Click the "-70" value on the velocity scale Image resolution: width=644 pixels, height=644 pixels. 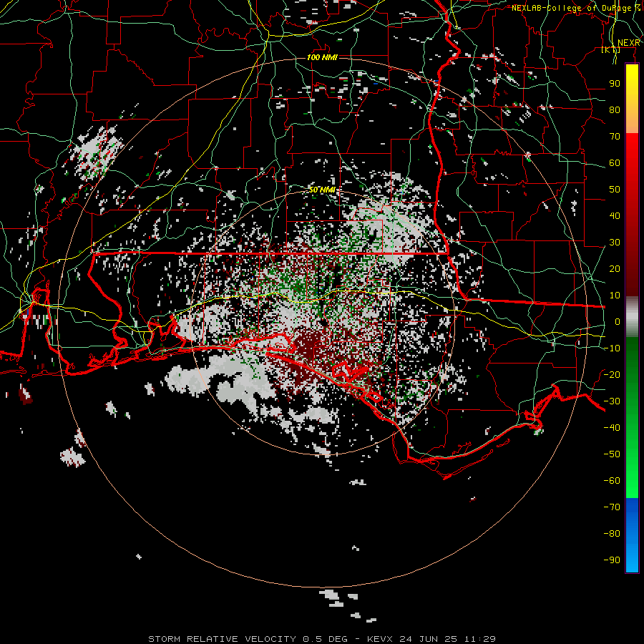(612, 507)
